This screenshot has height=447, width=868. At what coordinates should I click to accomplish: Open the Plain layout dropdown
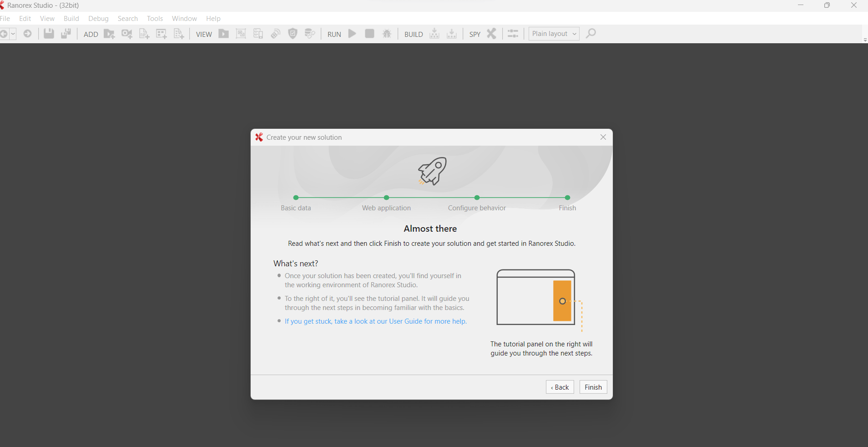[x=553, y=33]
